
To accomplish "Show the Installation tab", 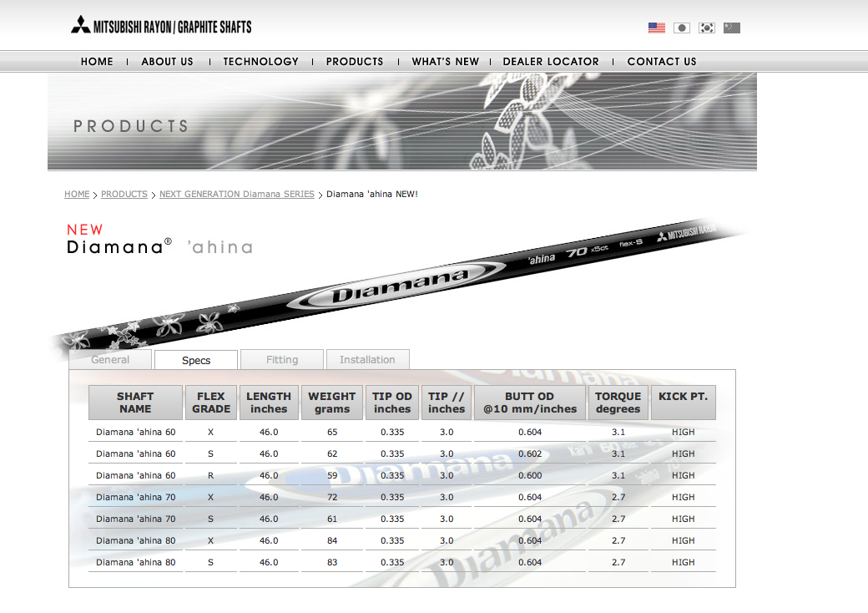I will (367, 359).
